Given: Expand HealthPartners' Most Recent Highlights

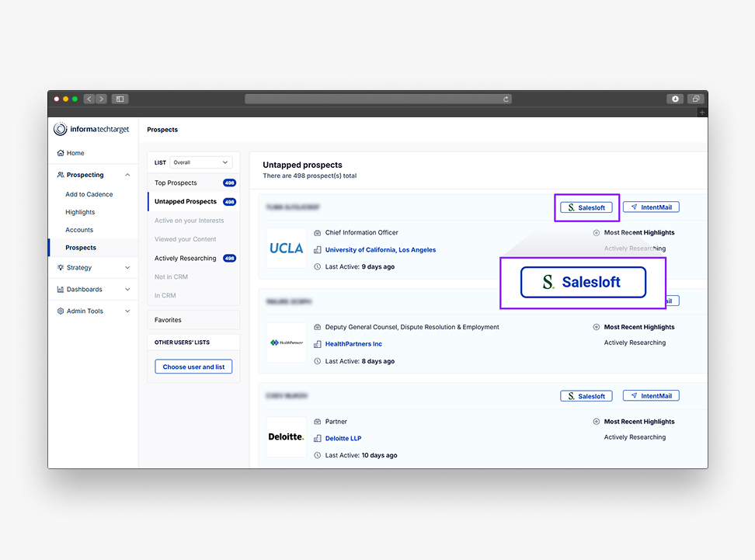Looking at the screenshot, I should click(x=597, y=327).
